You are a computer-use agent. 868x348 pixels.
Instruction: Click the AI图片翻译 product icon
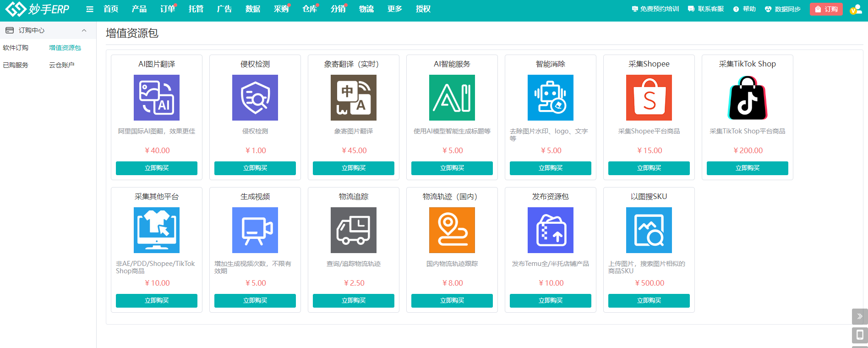pos(157,98)
